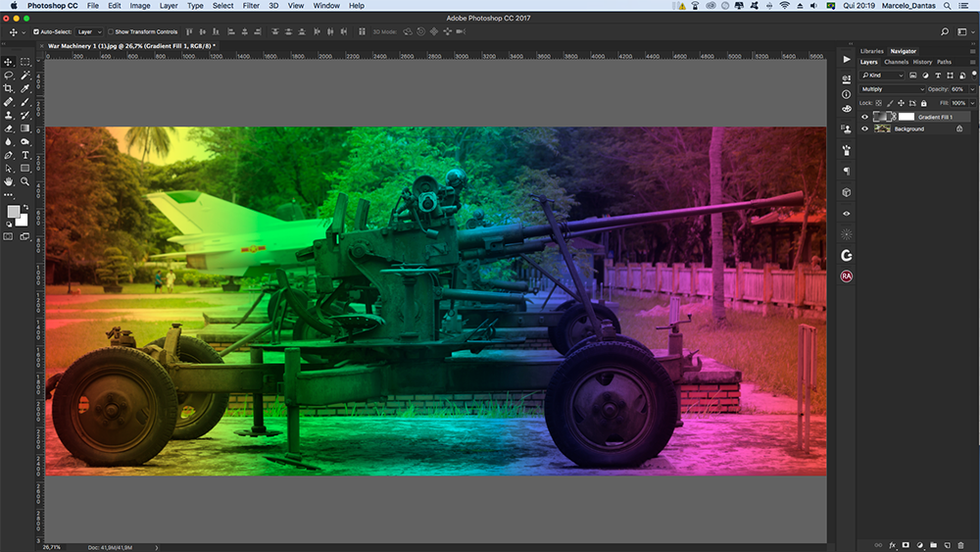Select the Healing Brush tool
This screenshot has height=552, width=980.
(9, 102)
